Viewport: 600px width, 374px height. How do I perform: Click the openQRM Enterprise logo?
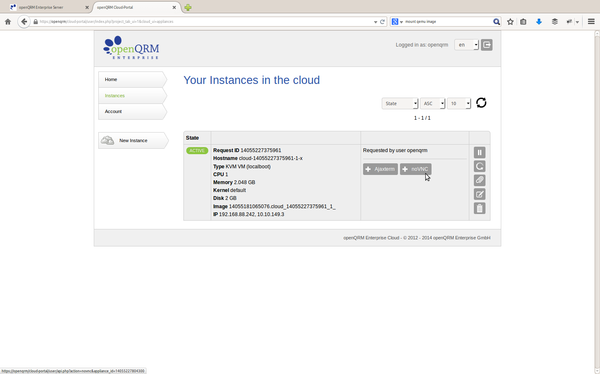(x=131, y=47)
